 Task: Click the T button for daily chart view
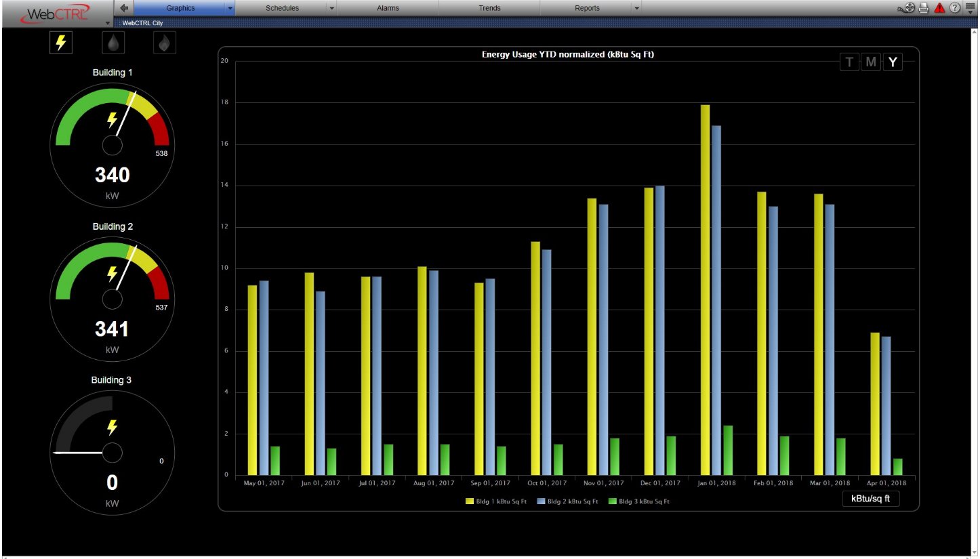849,62
